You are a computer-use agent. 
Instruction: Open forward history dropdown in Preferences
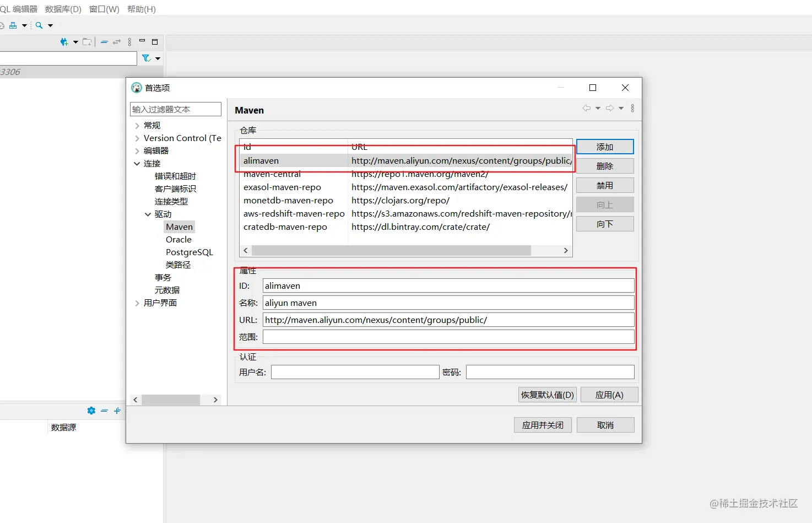click(621, 108)
